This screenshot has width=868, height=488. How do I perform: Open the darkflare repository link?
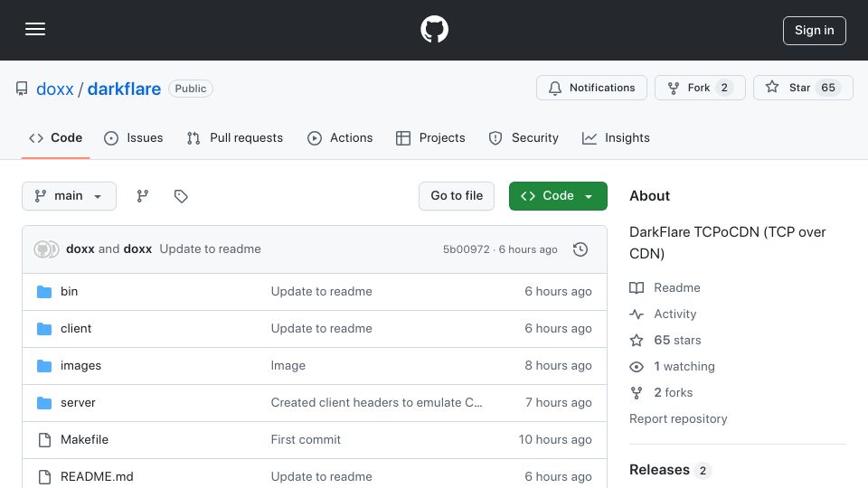click(x=124, y=89)
